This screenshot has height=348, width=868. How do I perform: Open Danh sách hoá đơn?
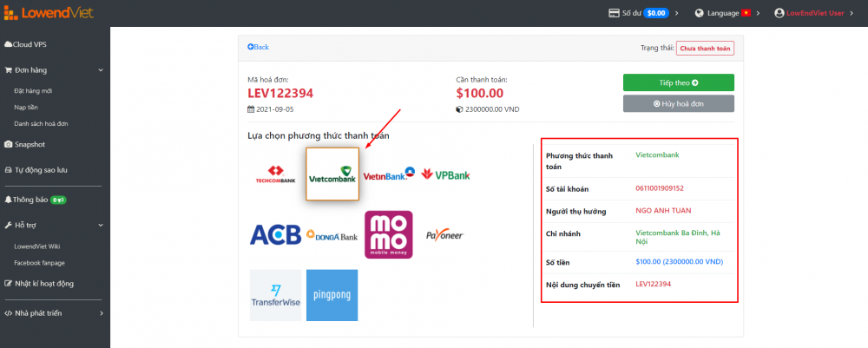pyautogui.click(x=41, y=124)
